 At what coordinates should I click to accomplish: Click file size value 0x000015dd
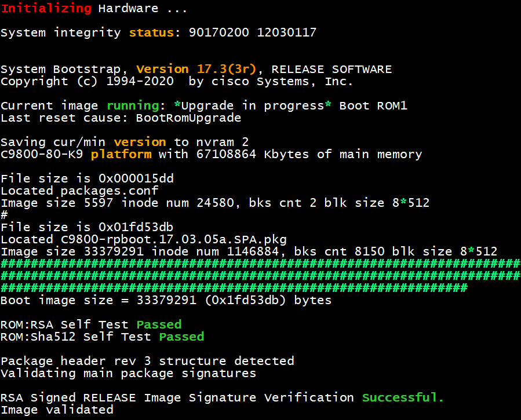point(136,178)
